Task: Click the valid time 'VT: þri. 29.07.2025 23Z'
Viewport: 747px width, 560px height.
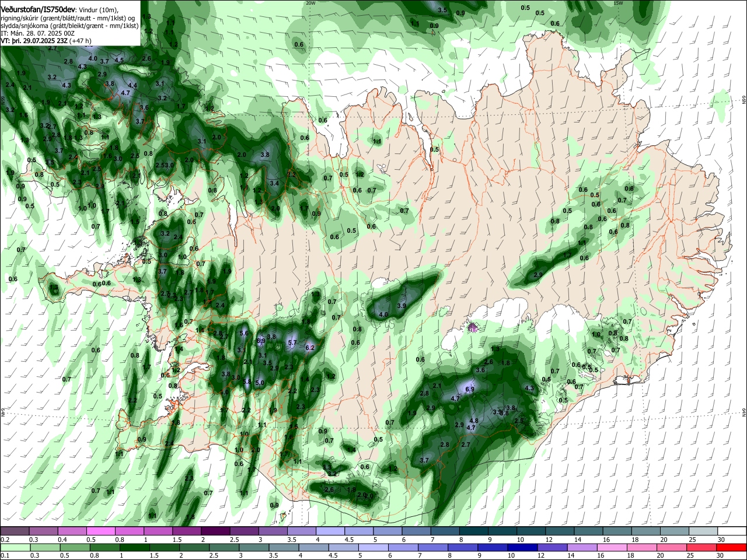Action: click(34, 41)
